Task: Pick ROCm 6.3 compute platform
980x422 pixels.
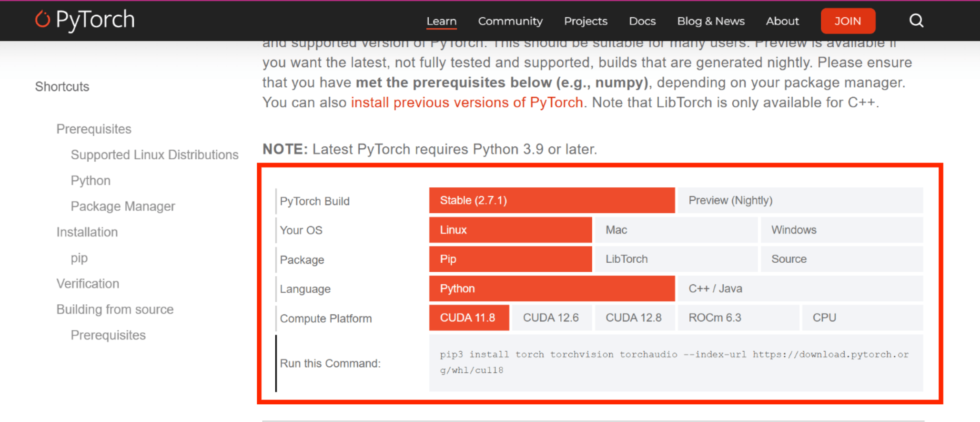Action: [738, 318]
